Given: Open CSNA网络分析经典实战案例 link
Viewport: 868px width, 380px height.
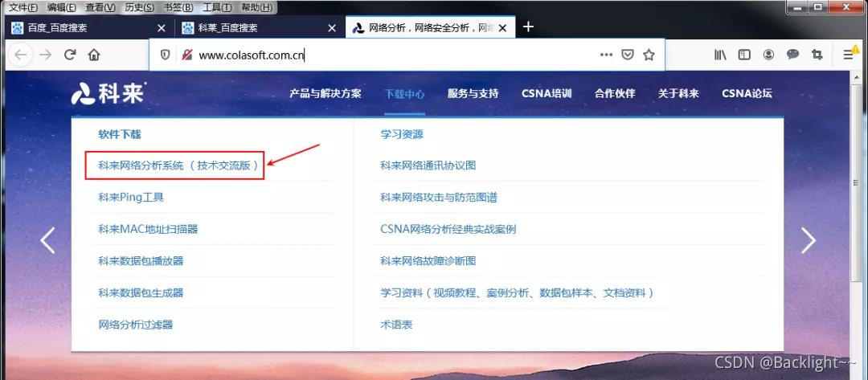Looking at the screenshot, I should coord(448,229).
